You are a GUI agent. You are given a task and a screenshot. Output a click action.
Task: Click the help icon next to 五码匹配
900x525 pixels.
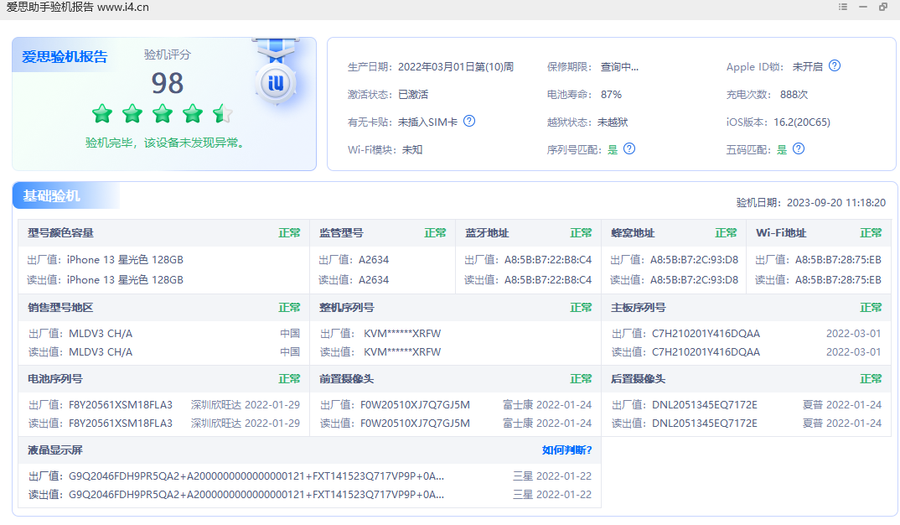coord(798,149)
